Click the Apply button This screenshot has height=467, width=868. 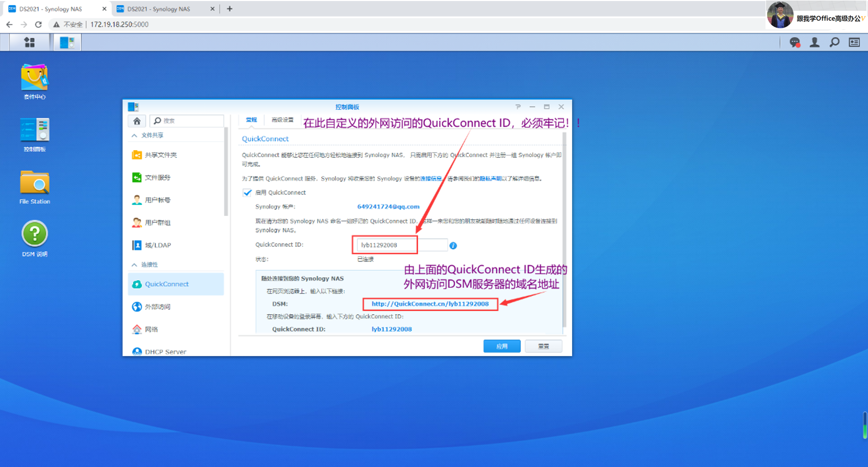tap(501, 346)
